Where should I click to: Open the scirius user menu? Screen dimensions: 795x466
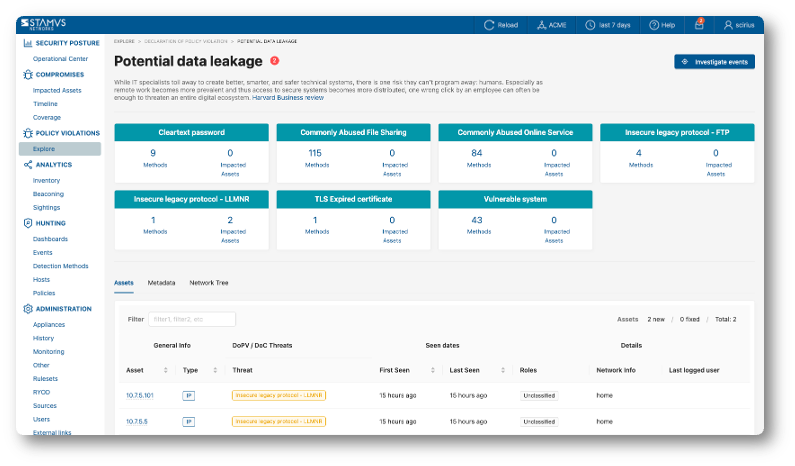[x=740, y=25]
